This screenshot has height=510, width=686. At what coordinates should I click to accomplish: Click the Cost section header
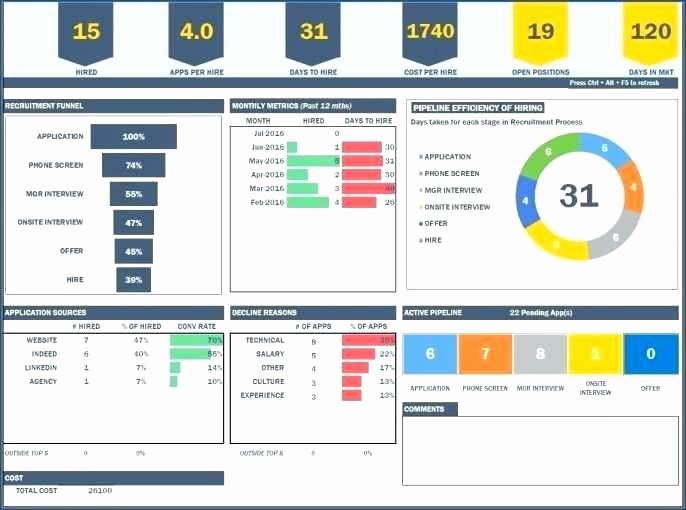click(x=113, y=478)
